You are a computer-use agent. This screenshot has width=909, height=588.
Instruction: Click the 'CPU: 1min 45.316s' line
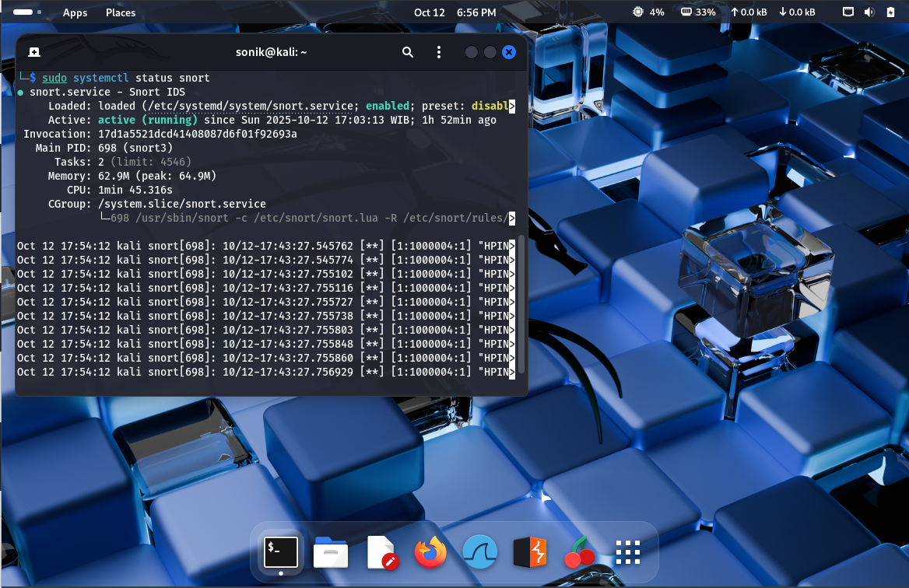119,190
